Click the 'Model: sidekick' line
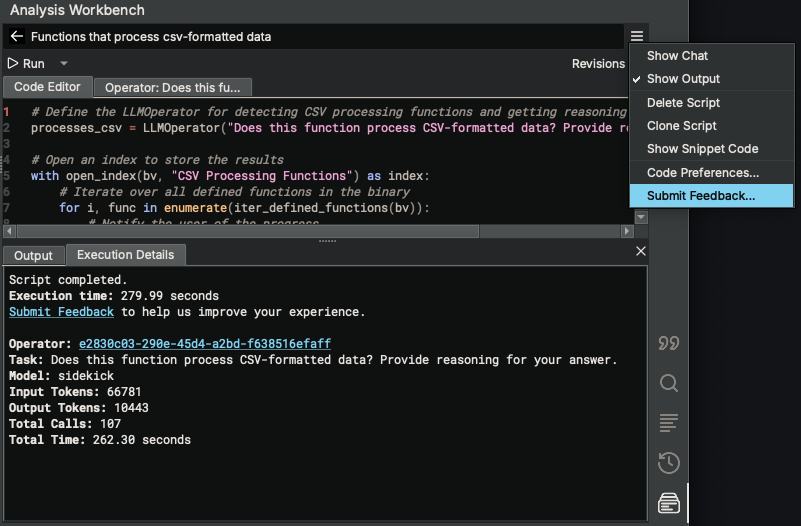This screenshot has height=526, width=801. pyautogui.click(x=61, y=376)
